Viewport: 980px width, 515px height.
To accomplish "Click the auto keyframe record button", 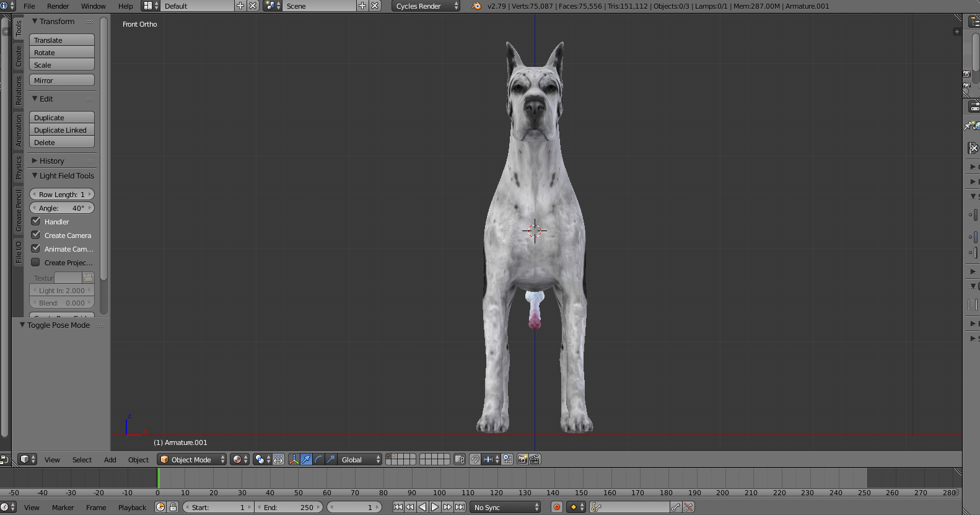I will coord(556,507).
